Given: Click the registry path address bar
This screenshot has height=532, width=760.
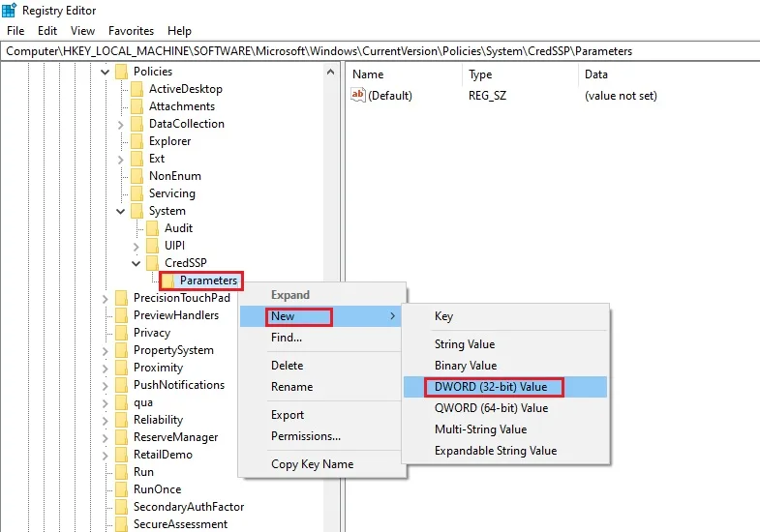Looking at the screenshot, I should point(380,51).
